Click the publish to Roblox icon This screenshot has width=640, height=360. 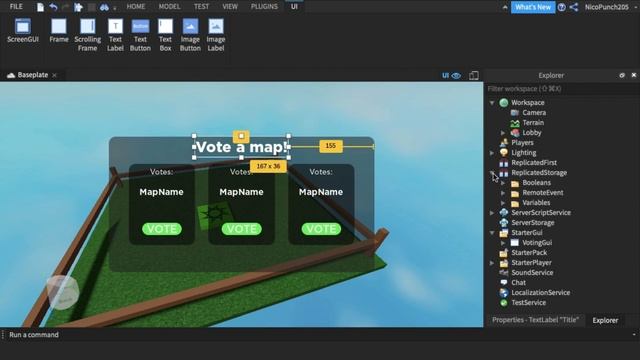[78, 7]
